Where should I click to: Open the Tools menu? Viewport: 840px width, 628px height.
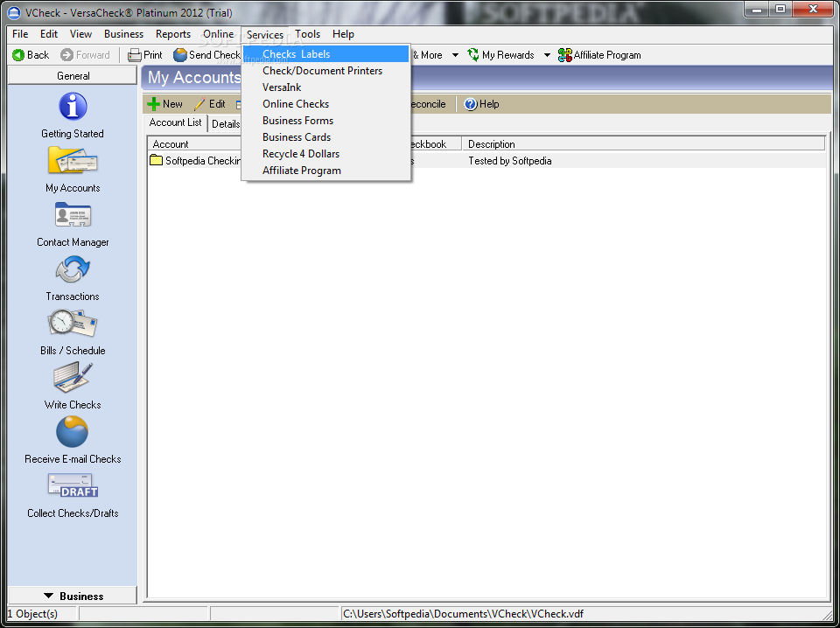click(307, 34)
